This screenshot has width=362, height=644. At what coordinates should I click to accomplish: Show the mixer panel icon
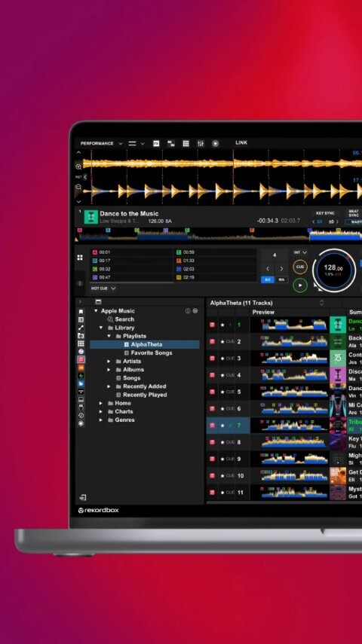coord(201,143)
